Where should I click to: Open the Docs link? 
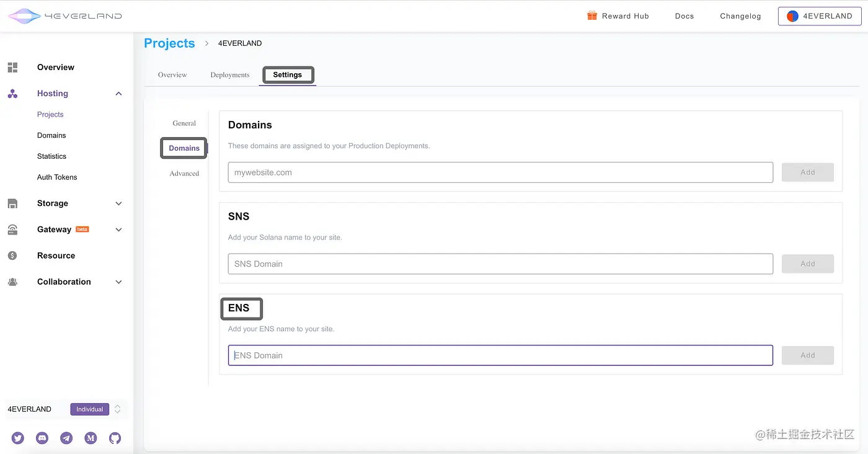[x=684, y=16]
